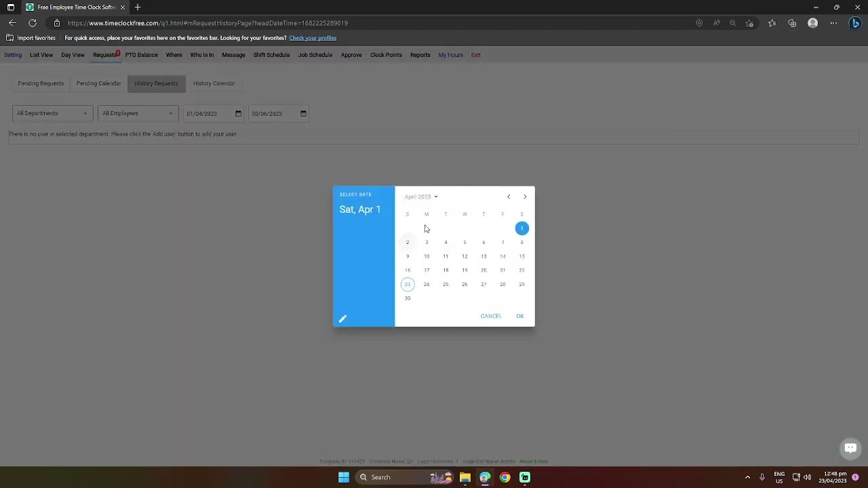Open the History Calendar tab
868x488 pixels.
[x=214, y=83]
